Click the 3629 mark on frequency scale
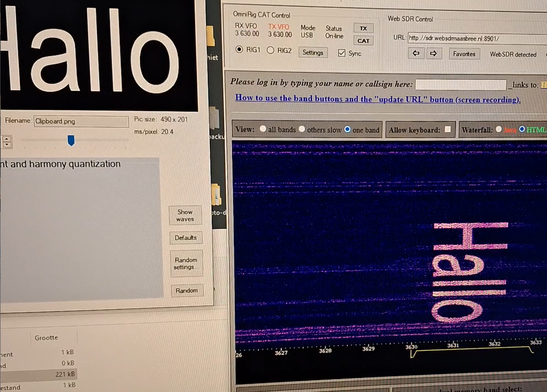This screenshot has width=547, height=392. [368, 349]
